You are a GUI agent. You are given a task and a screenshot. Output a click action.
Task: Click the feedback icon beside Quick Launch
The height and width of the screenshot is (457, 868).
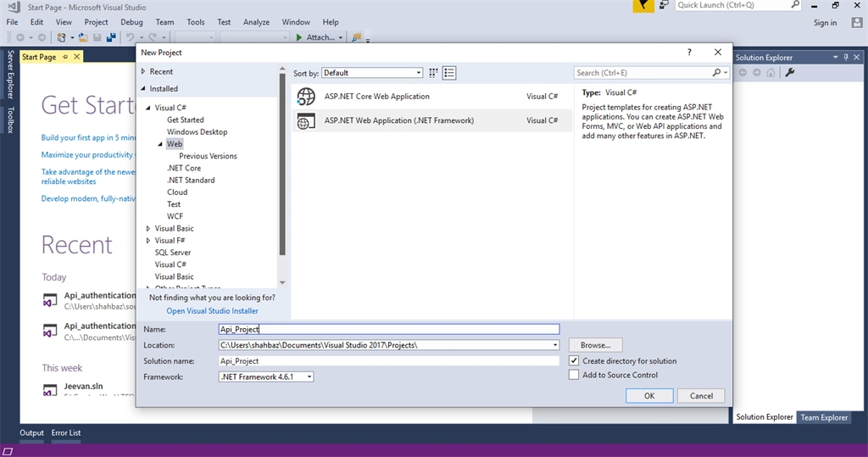tap(664, 5)
